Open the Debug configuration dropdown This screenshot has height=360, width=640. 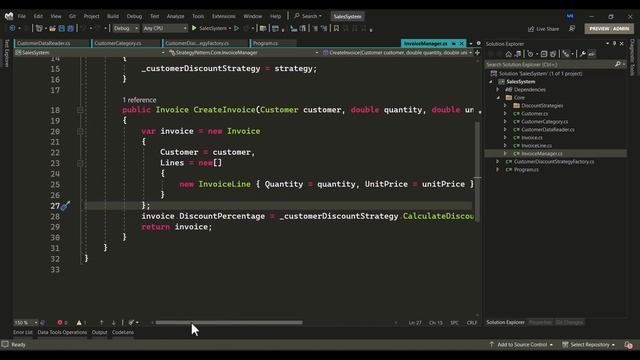pyautogui.click(x=126, y=28)
